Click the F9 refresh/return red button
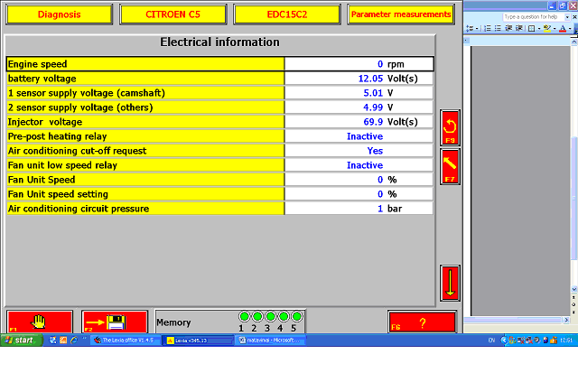Screen dimensions: 578x392 point(450,127)
